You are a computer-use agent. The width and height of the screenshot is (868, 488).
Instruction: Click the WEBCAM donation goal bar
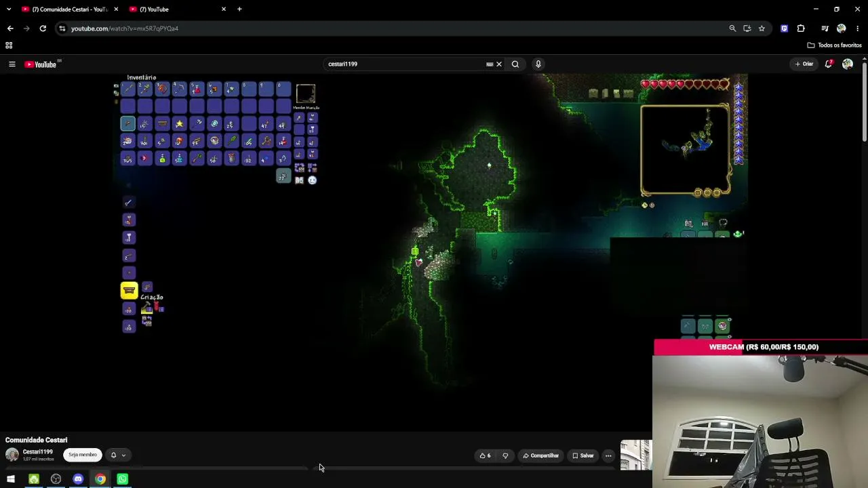[761, 347]
